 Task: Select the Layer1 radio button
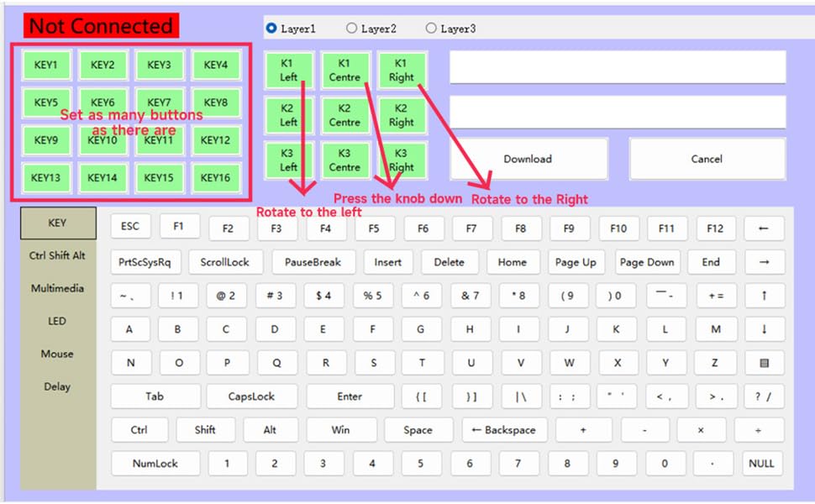(x=271, y=29)
